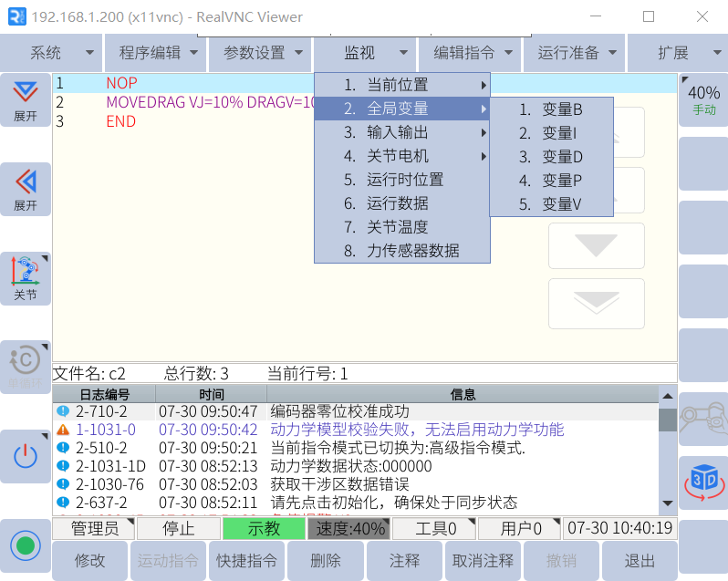Toggle the 示教 teach mode indicator
The height and width of the screenshot is (581, 728).
[x=264, y=528]
